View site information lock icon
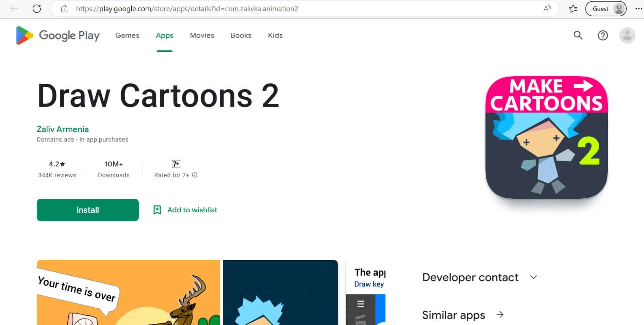The image size is (644, 325). (x=64, y=9)
